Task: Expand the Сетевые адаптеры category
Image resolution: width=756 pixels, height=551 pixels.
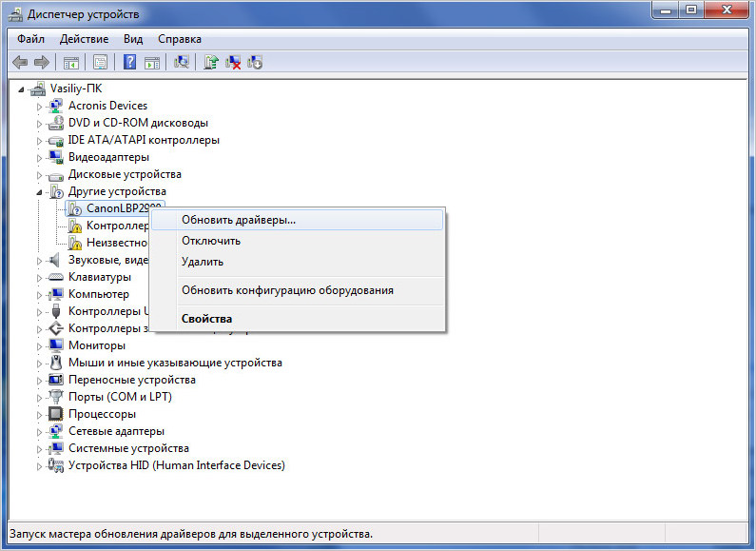Action: pyautogui.click(x=40, y=431)
